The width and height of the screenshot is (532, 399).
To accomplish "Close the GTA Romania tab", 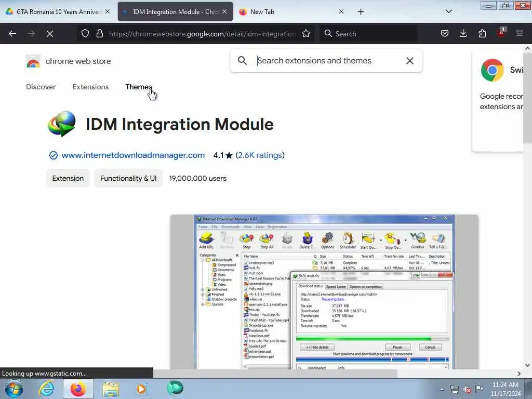I will click(108, 11).
